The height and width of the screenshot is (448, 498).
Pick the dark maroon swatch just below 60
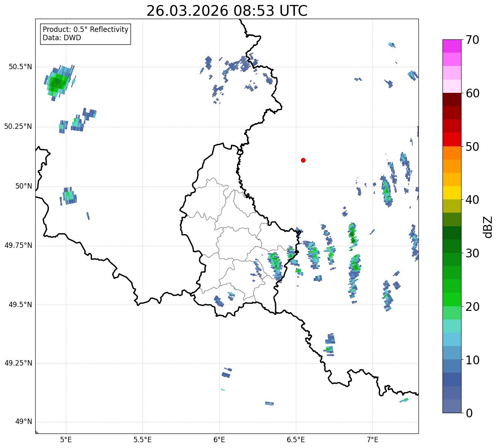pos(452,99)
